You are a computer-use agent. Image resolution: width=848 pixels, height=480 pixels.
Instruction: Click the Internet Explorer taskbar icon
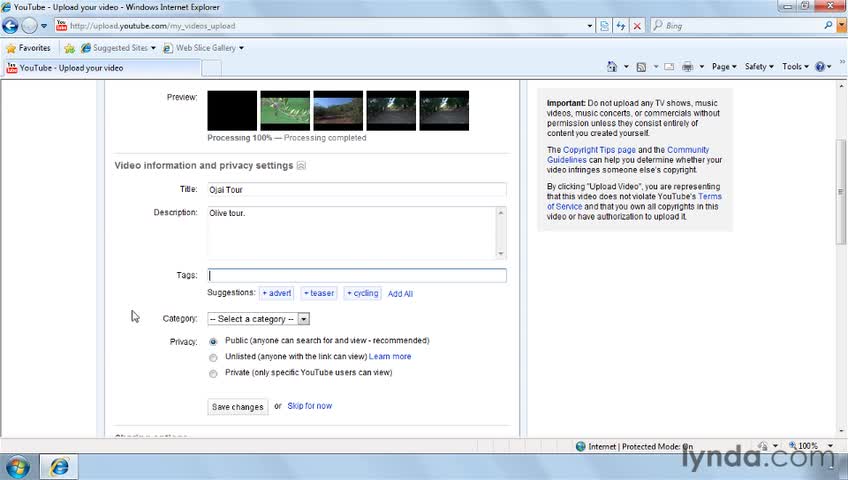[59, 466]
